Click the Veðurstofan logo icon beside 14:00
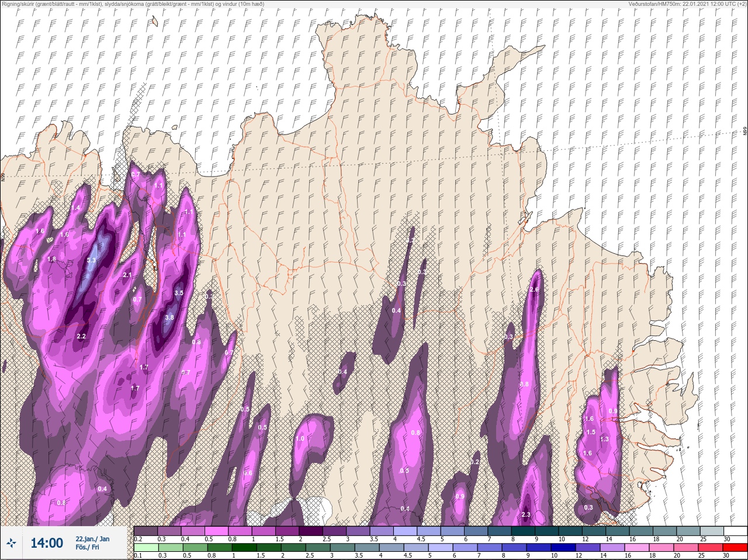748x560 pixels. click(x=12, y=543)
